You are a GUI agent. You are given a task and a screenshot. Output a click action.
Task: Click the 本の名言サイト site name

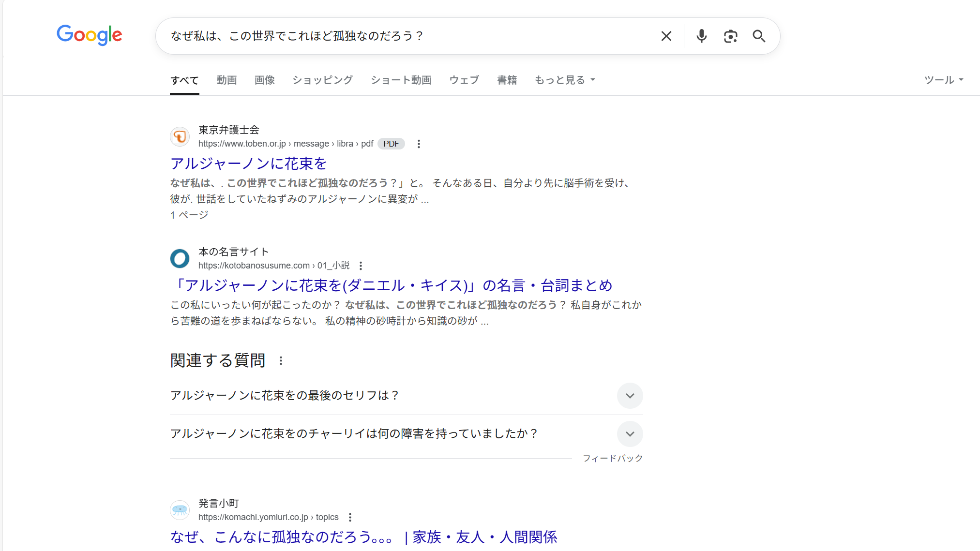233,252
